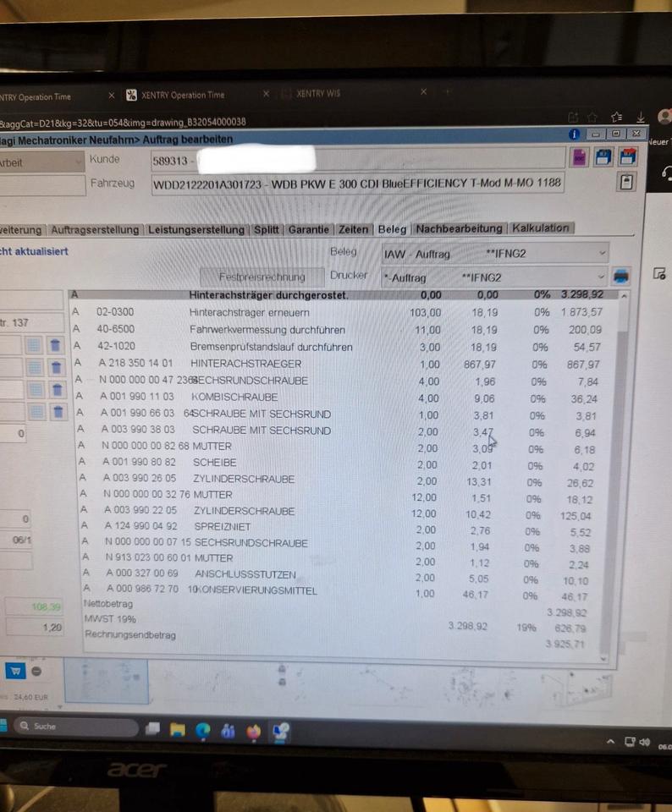Click the first grid icon in left panel
The width and height of the screenshot is (672, 812).
33,345
